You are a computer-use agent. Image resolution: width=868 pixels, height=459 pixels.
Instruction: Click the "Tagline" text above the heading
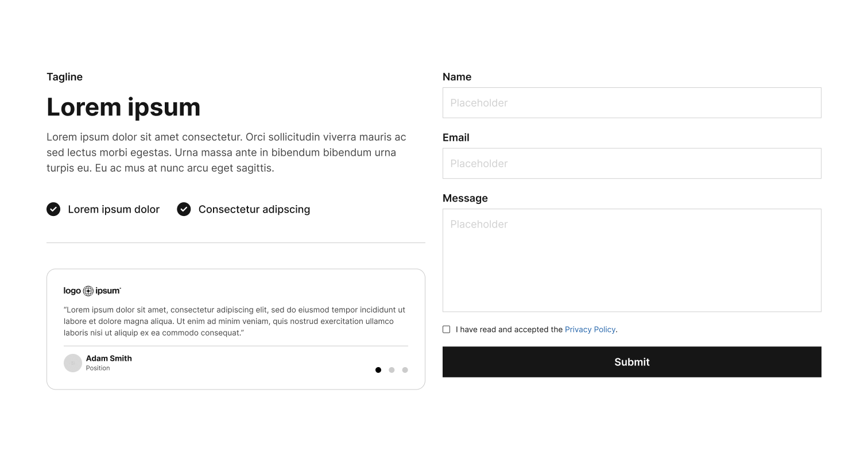[x=64, y=77]
